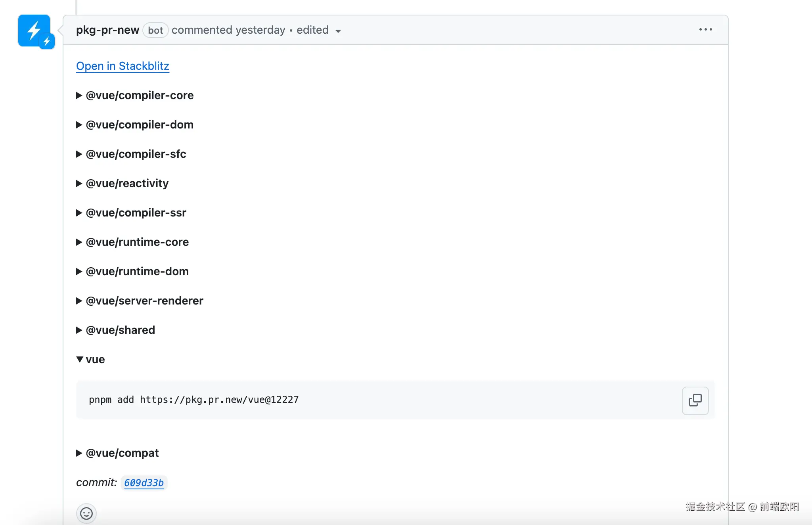
Task: Open the edited history dropdown arrow
Action: pos(338,31)
